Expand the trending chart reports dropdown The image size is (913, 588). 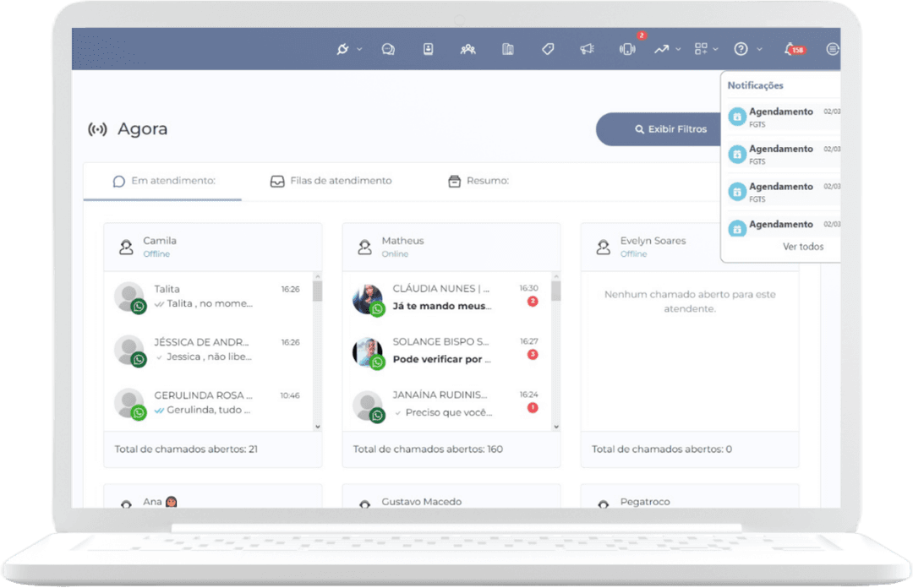[x=666, y=49]
